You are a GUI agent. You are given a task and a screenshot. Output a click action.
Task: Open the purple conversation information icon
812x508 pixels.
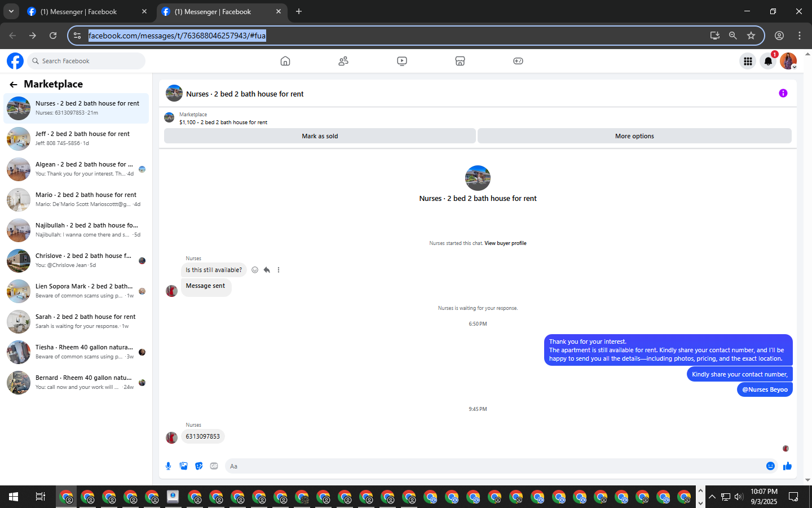(x=783, y=93)
